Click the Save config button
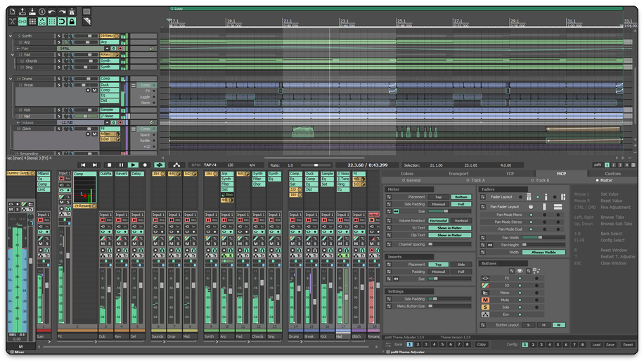The width and height of the screenshot is (644, 363). point(610,345)
